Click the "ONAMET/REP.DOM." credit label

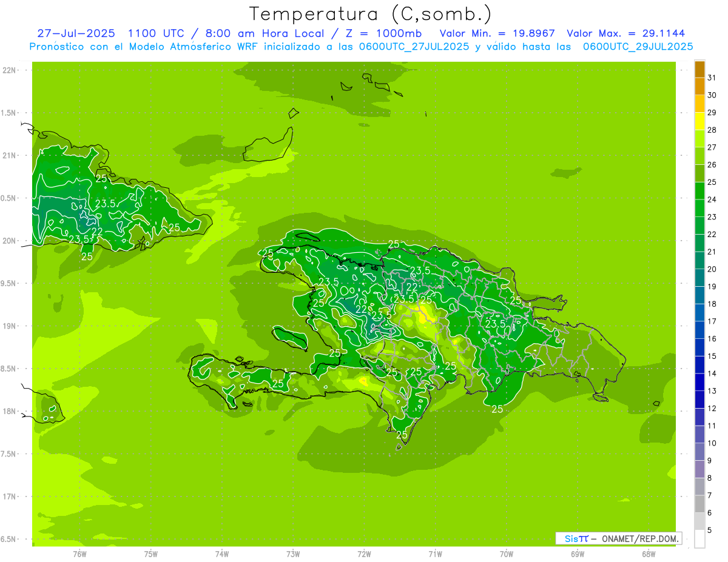(640, 538)
